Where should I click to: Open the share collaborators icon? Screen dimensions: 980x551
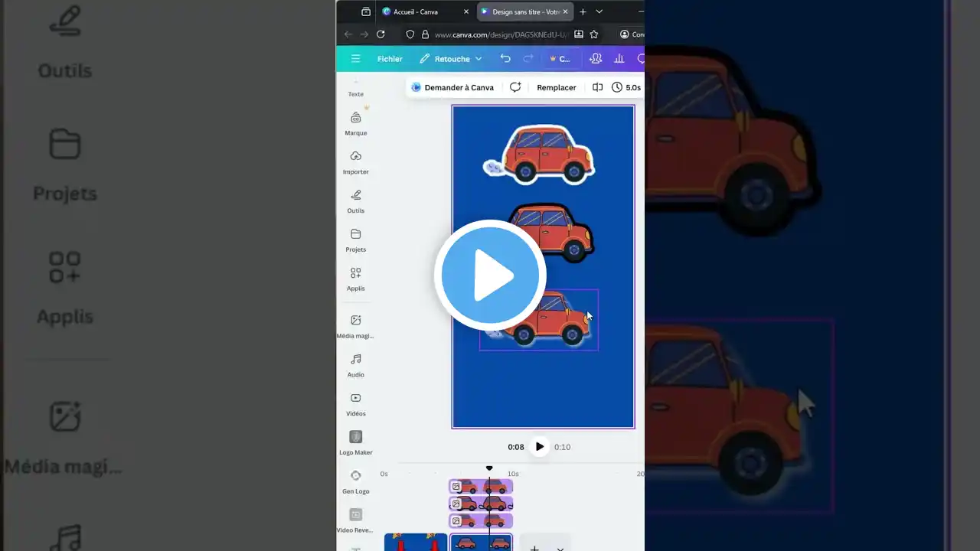(x=595, y=59)
